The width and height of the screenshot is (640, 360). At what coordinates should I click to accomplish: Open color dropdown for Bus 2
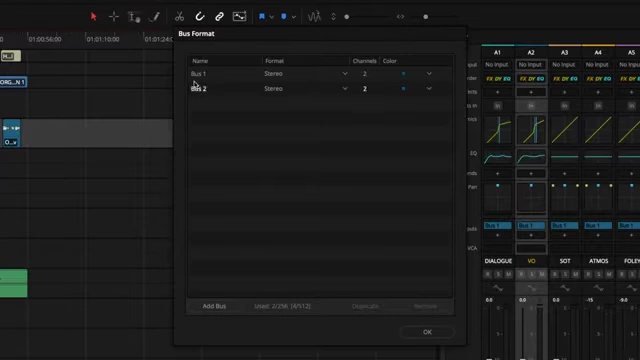coord(429,89)
